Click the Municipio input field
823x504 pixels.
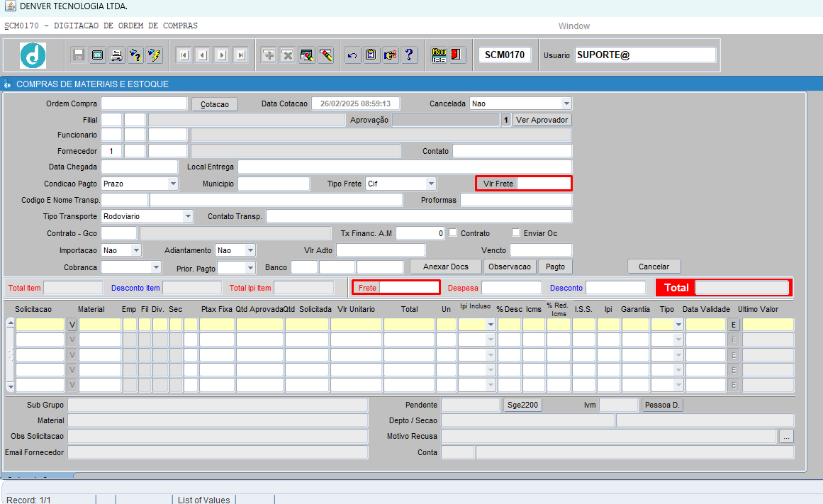(x=274, y=184)
